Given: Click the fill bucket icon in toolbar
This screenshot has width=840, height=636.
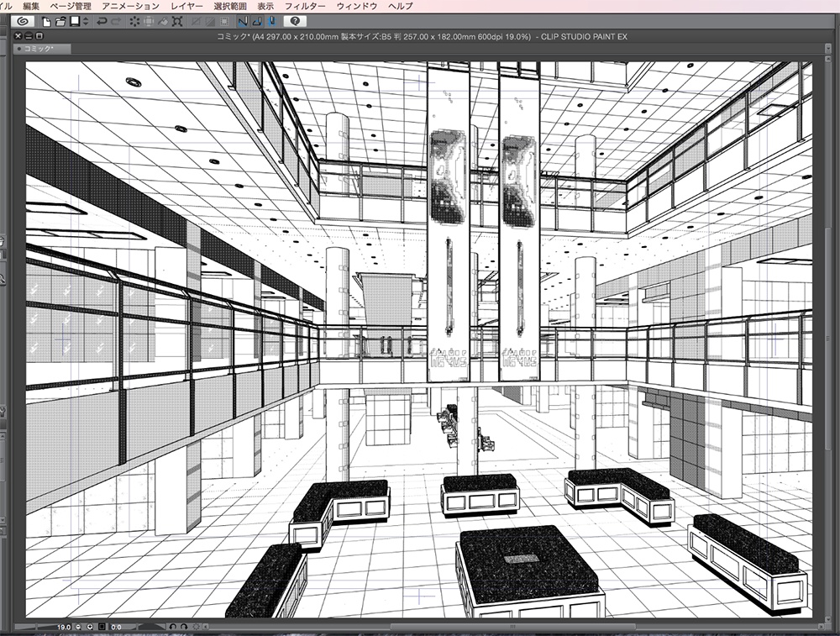Looking at the screenshot, I should pos(163,22).
